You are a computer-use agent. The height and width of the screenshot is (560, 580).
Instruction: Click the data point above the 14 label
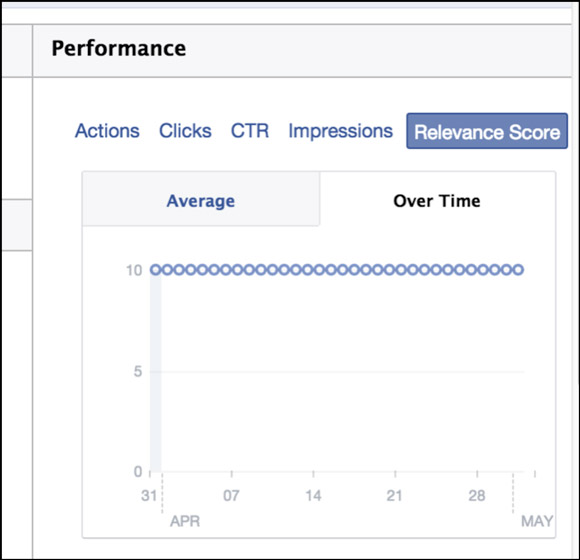coord(319,270)
